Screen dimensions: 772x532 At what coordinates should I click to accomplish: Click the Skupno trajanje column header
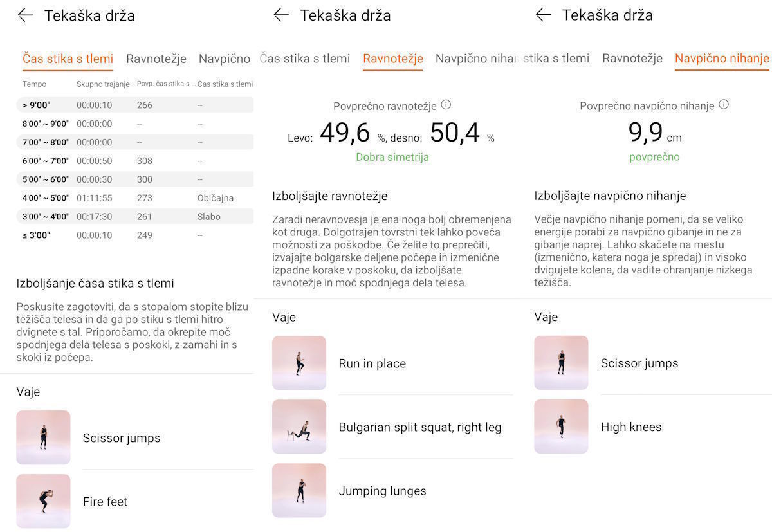[103, 84]
